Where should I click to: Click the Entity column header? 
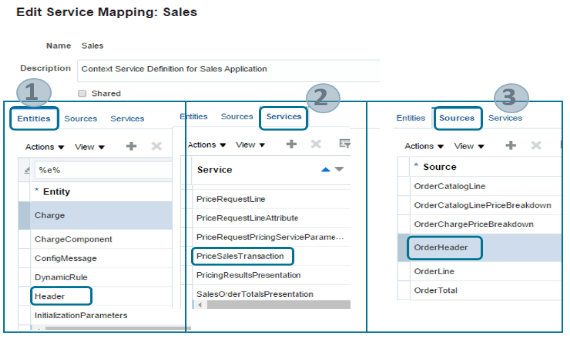point(101,192)
